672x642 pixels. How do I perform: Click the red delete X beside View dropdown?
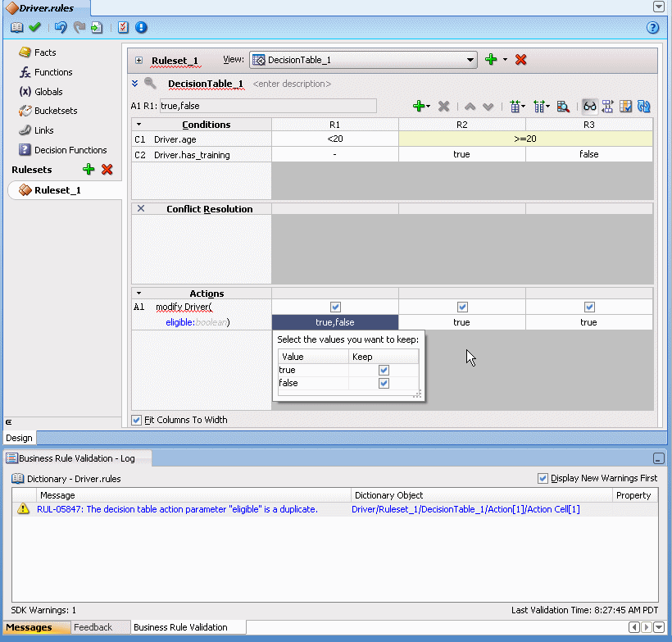click(x=520, y=60)
